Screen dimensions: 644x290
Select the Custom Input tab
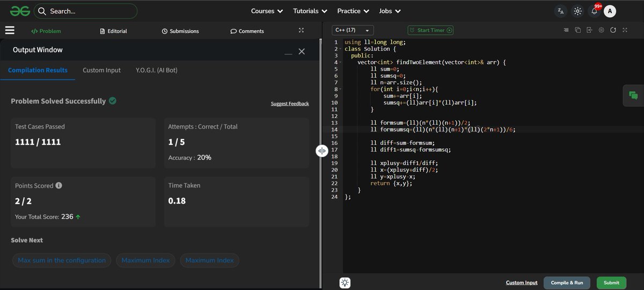pyautogui.click(x=101, y=70)
